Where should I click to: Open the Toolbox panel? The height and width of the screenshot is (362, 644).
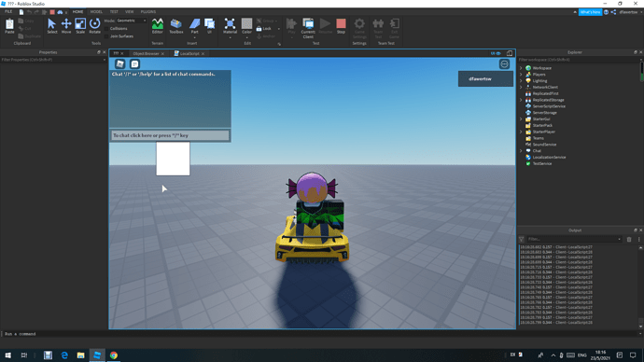coord(176,26)
